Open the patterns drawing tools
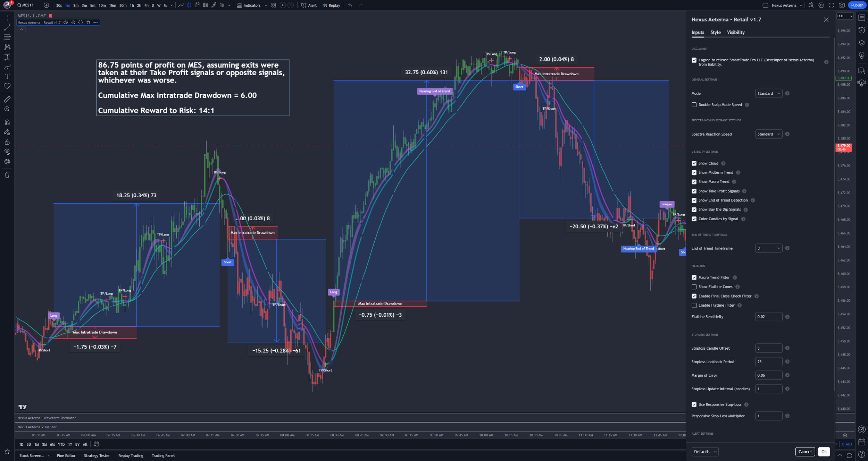Image resolution: width=868 pixels, height=461 pixels. coord(7,47)
